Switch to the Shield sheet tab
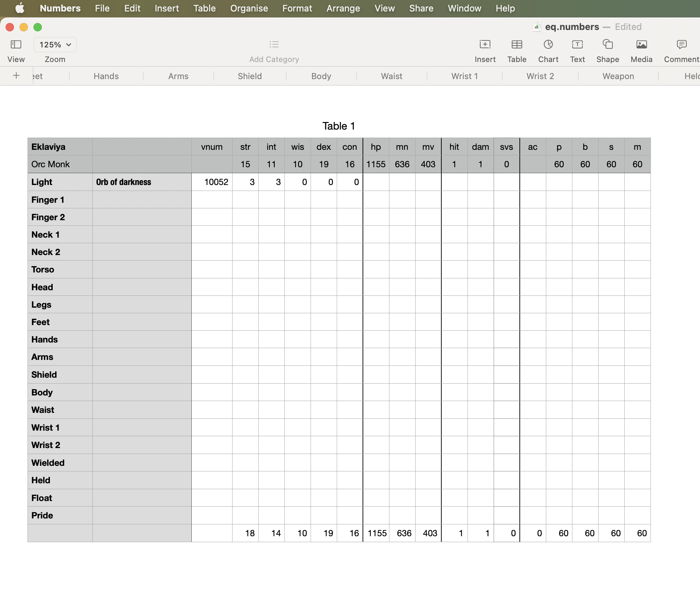Screen dimensions: 700x593 (250, 76)
